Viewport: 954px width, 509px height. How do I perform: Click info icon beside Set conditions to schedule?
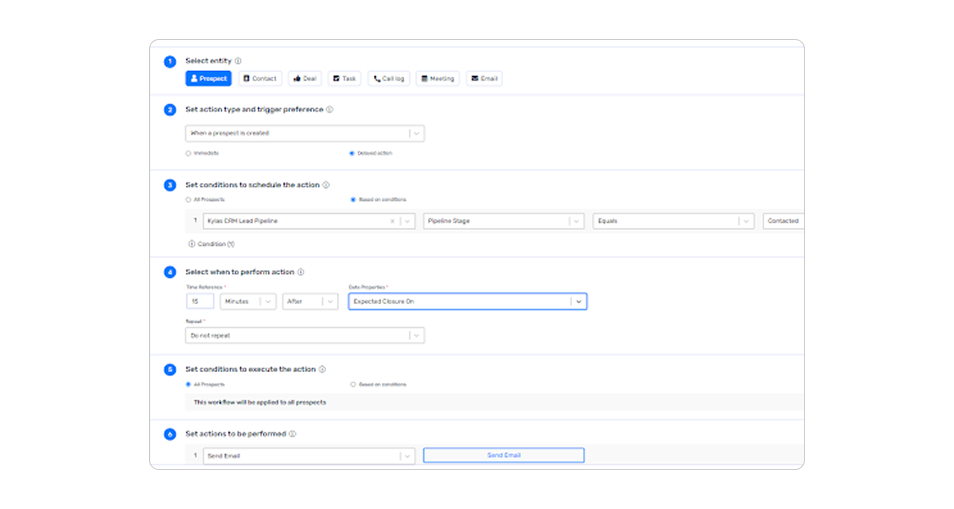tap(326, 185)
